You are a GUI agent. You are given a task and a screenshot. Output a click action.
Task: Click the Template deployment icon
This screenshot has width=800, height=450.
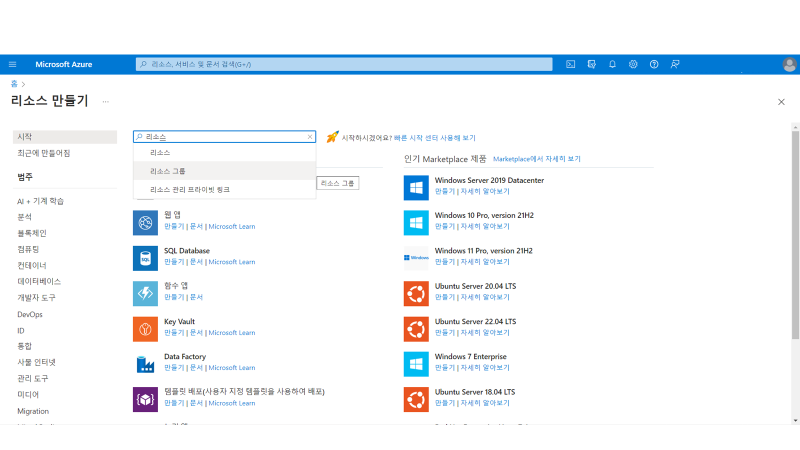click(145, 399)
